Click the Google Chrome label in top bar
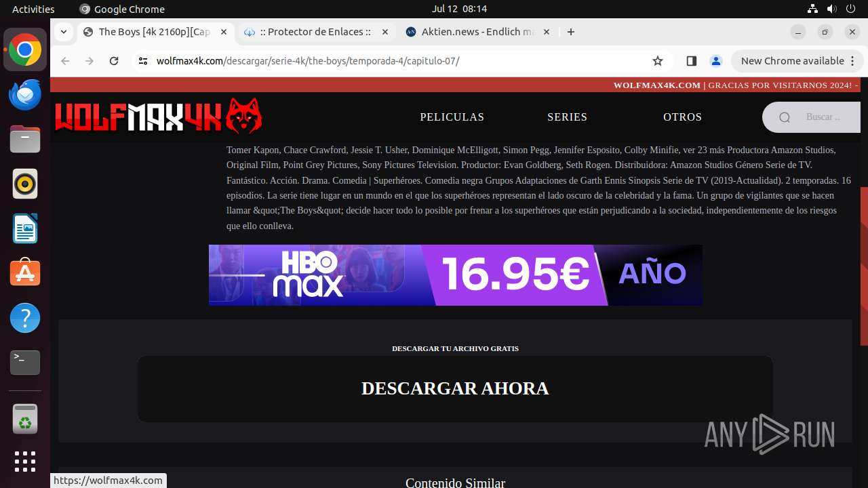Image resolution: width=868 pixels, height=488 pixels. tap(122, 9)
